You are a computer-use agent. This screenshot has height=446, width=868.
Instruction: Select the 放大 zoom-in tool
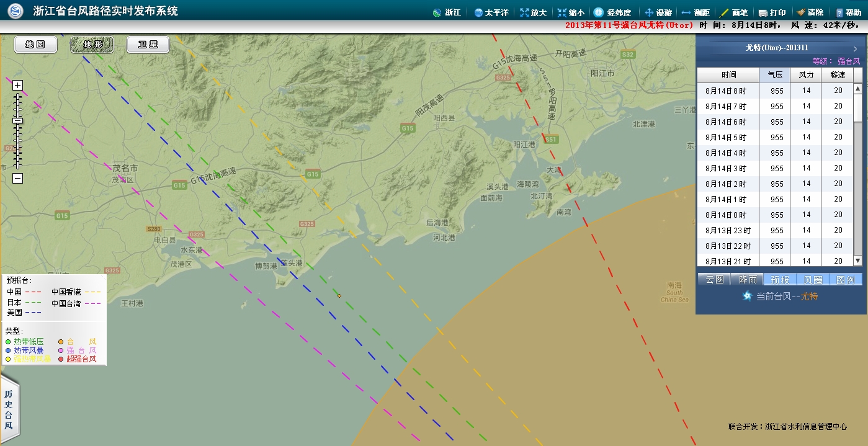533,12
